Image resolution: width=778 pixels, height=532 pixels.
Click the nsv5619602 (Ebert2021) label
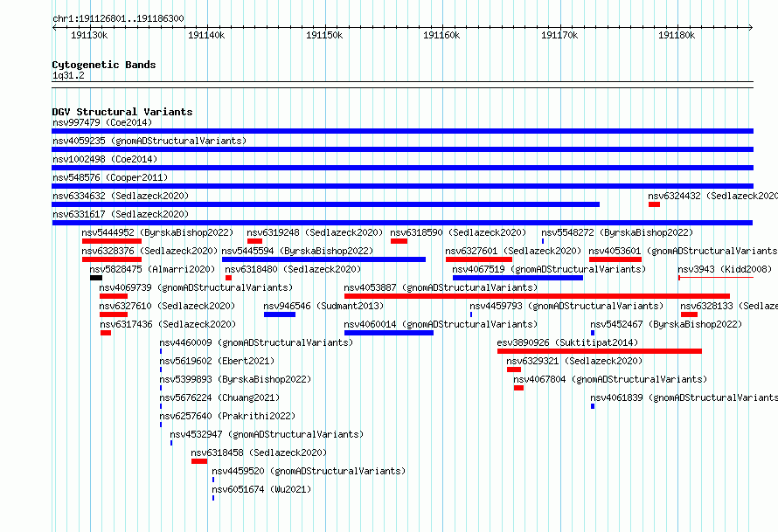coord(217,361)
